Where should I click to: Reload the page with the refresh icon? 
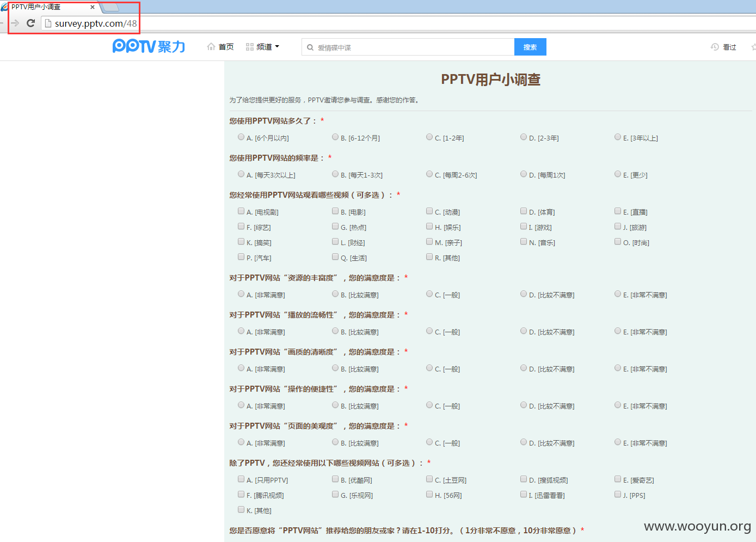tap(30, 23)
